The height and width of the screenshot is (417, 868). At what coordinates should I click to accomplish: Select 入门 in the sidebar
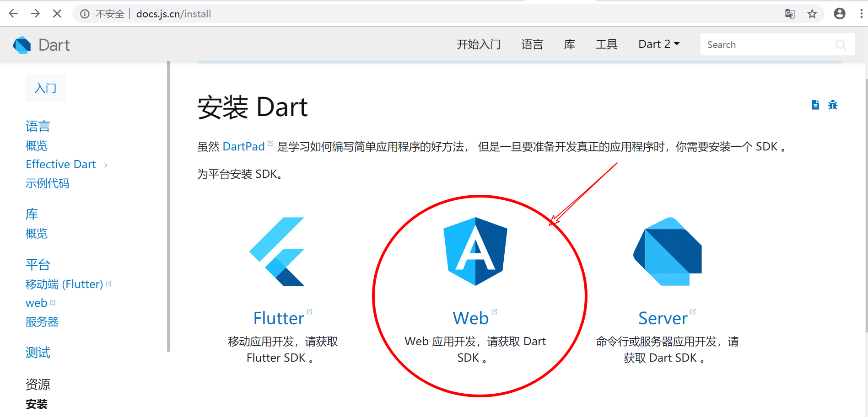(x=46, y=88)
